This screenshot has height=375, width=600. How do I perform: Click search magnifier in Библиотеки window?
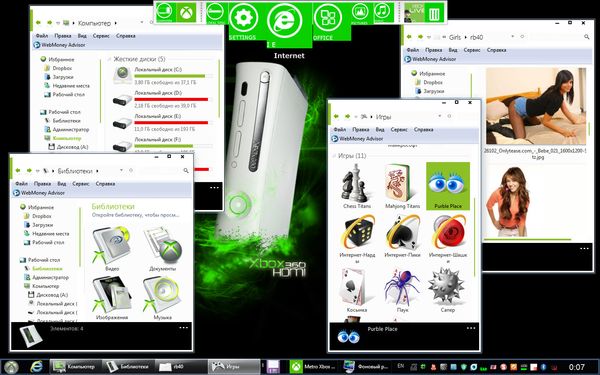click(x=186, y=170)
